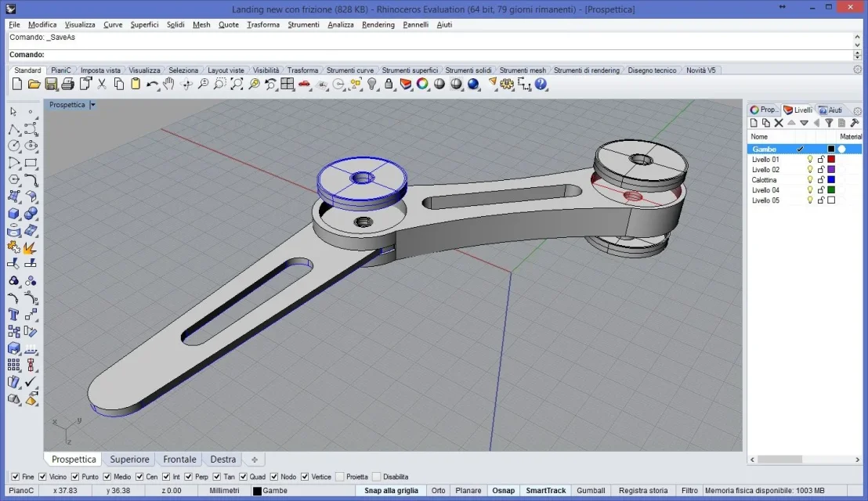Screen dimensions: 868x501
Task: Select the Rectangle tool in left toolbar
Action: [31, 163]
